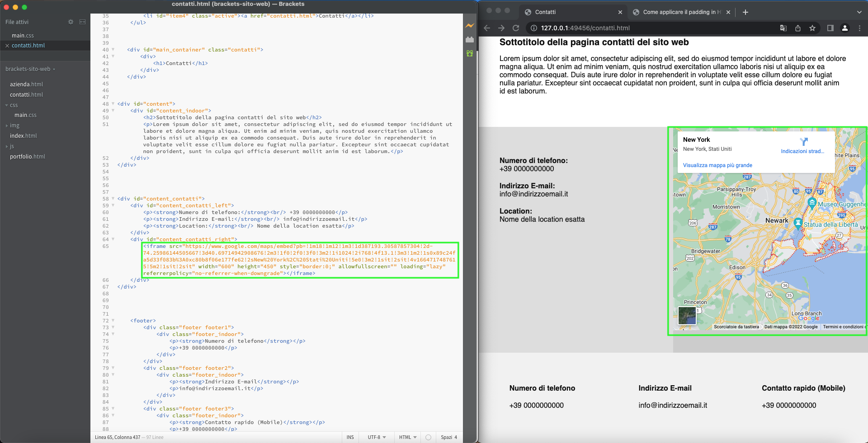Click the Google Translate icon in address bar
Viewport: 868px width, 443px height.
783,28
